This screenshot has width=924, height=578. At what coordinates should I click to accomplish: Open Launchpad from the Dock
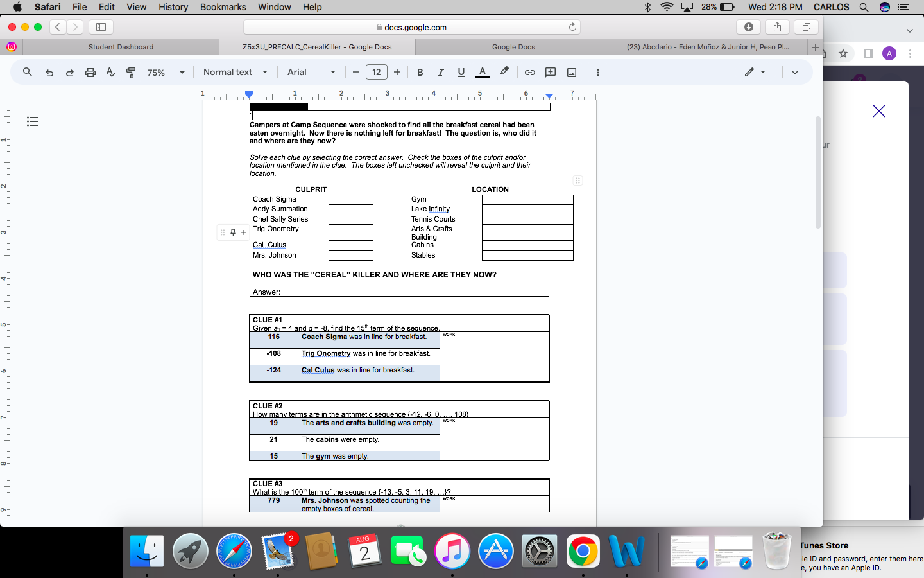tap(191, 551)
